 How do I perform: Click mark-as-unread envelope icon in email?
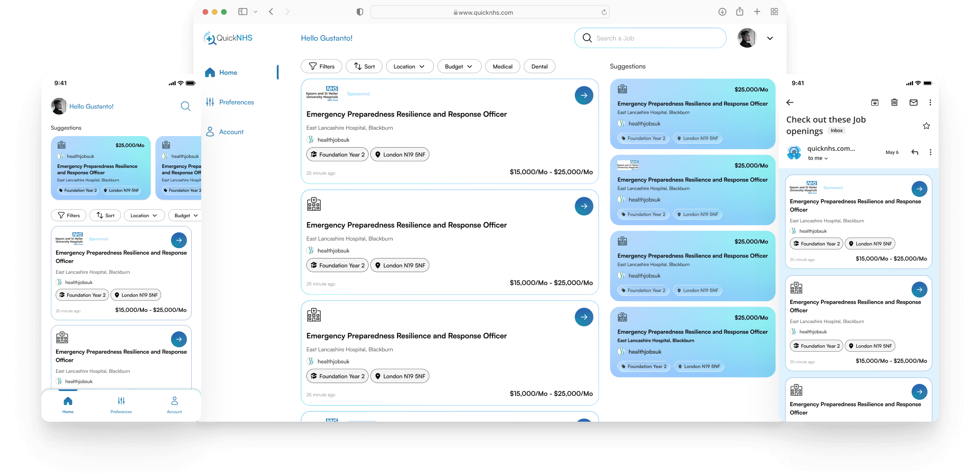pyautogui.click(x=914, y=103)
